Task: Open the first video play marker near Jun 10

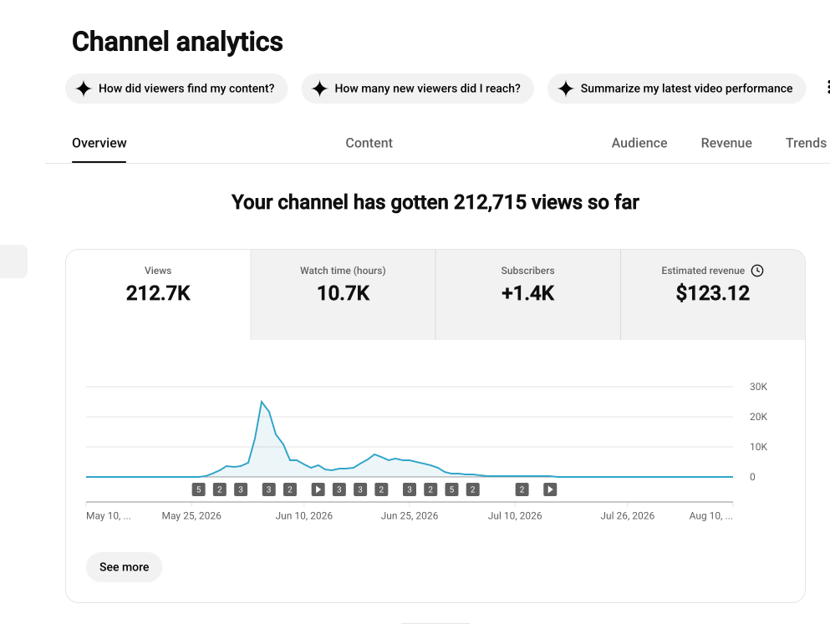Action: [x=318, y=489]
